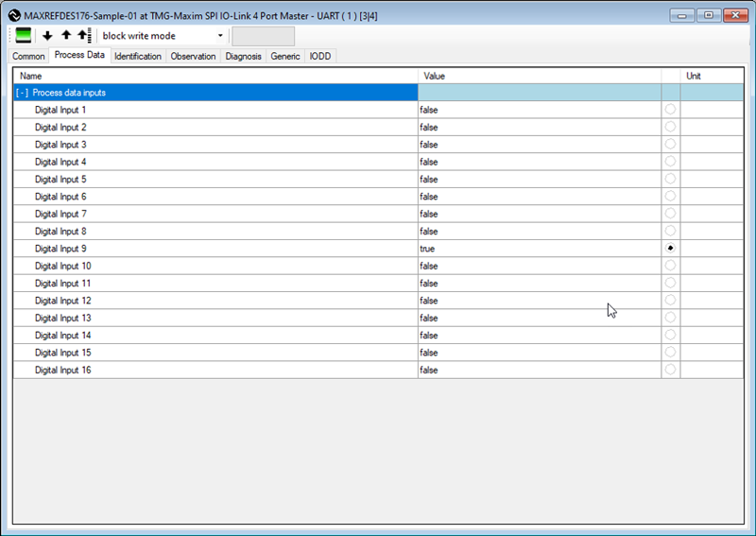This screenshot has width=756, height=536.
Task: Toggle the Digital Input 10 radio indicator
Action: [x=670, y=266]
